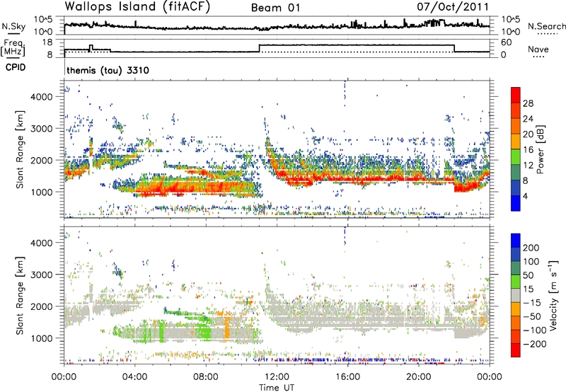Click the Time UT axis title

point(277,388)
